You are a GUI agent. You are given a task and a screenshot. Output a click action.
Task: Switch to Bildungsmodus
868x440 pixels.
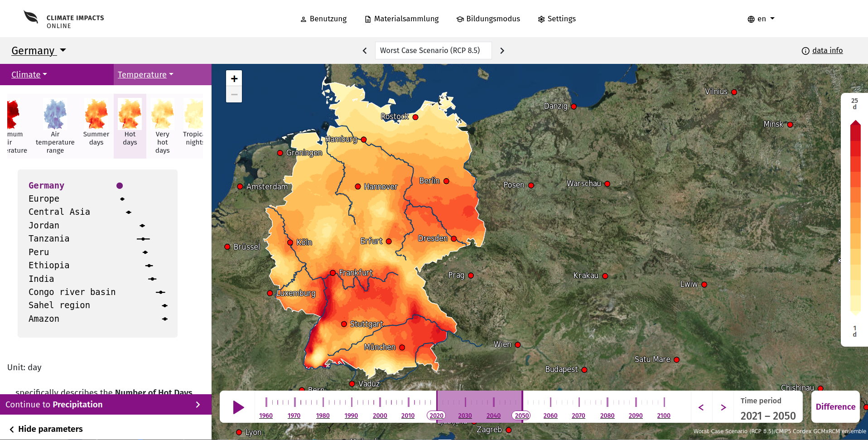tap(488, 19)
